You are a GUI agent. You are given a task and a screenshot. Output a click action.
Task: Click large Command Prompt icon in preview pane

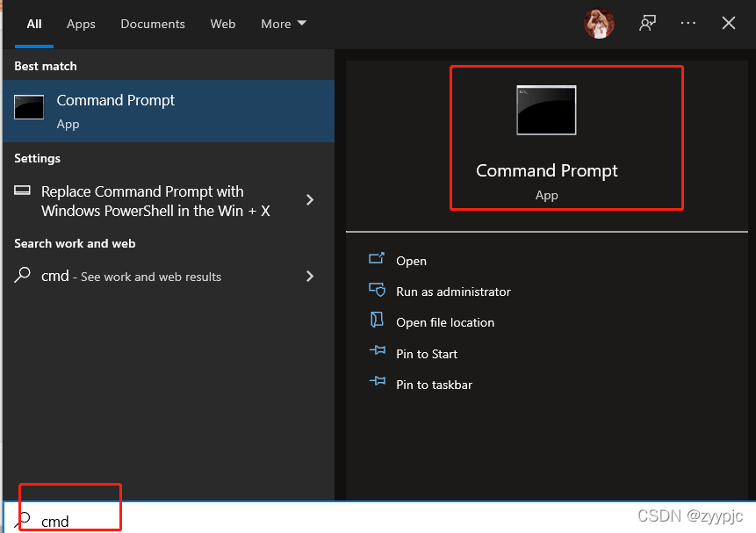pyautogui.click(x=546, y=111)
